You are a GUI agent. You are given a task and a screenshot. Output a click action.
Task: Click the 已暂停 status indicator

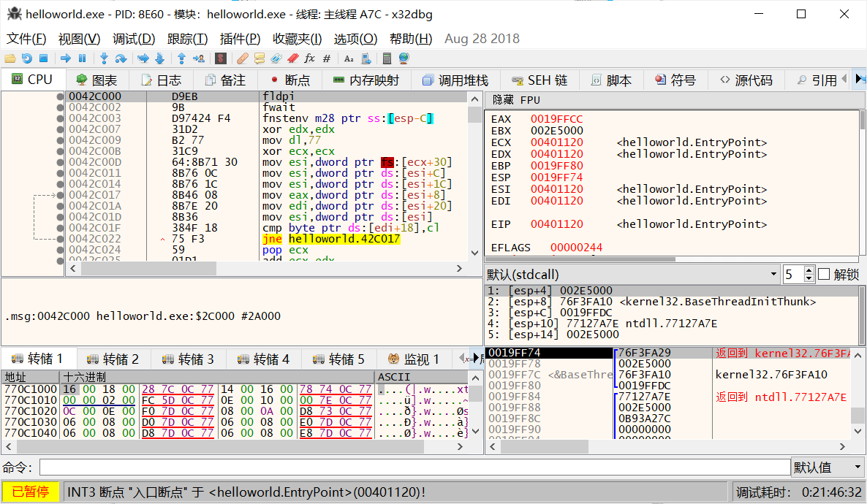coord(31,492)
